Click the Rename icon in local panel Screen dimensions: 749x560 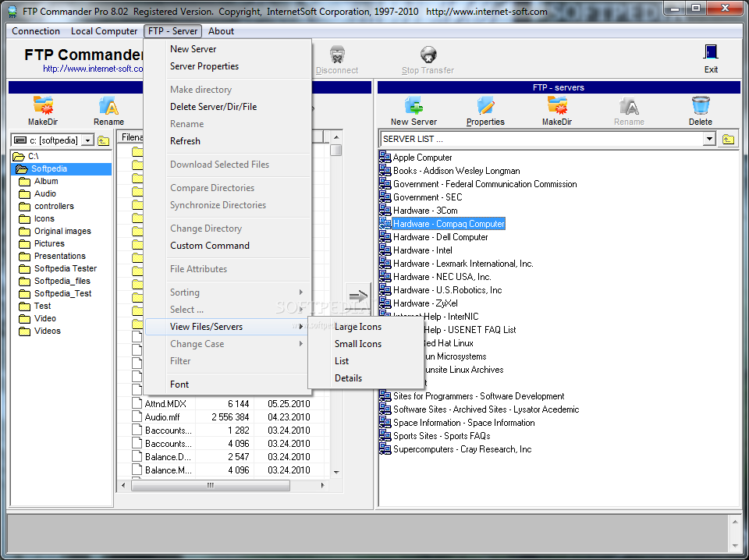pos(109,105)
